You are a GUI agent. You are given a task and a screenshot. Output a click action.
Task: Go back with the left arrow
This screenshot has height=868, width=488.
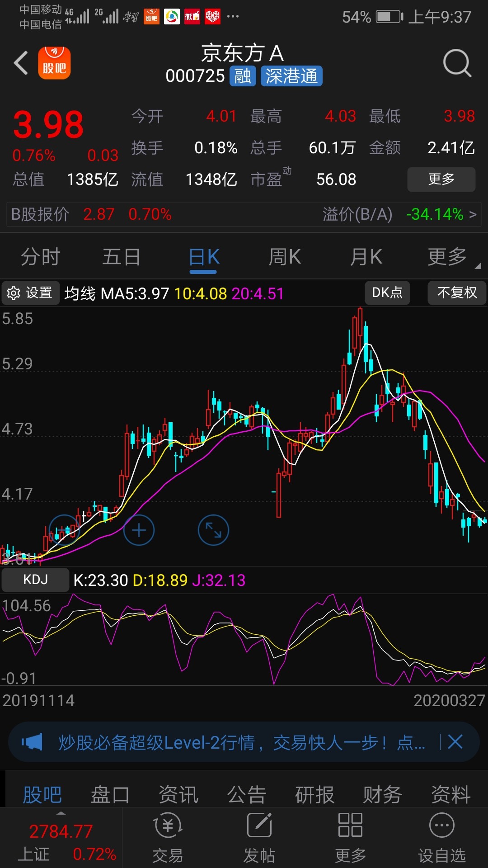[x=21, y=63]
